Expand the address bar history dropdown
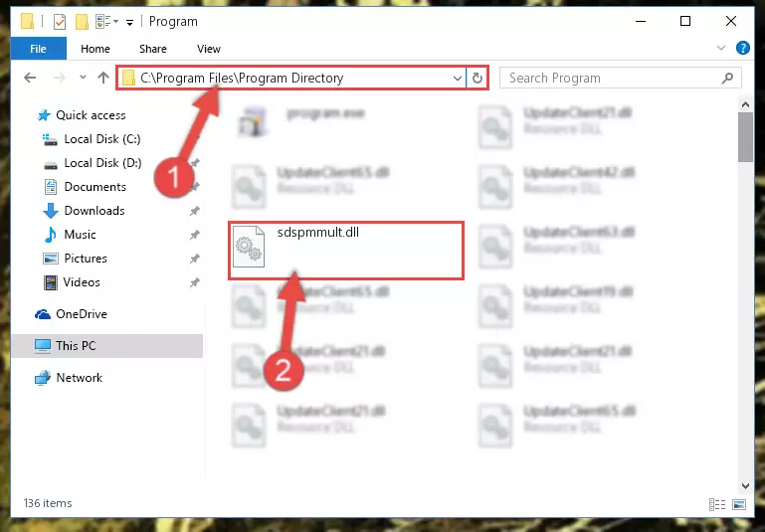Image resolution: width=765 pixels, height=532 pixels. click(458, 78)
